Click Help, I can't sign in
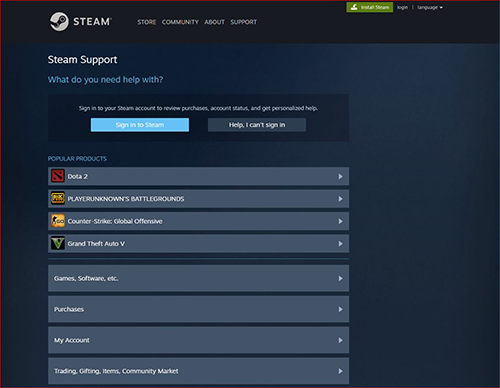Screen dimensions: 500x388 click(257, 125)
